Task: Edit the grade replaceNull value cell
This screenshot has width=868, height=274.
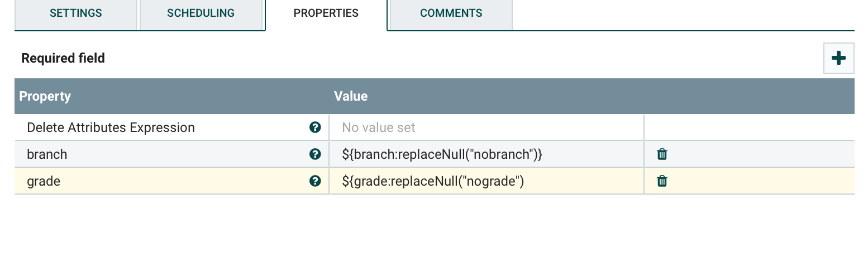Action: [486, 181]
